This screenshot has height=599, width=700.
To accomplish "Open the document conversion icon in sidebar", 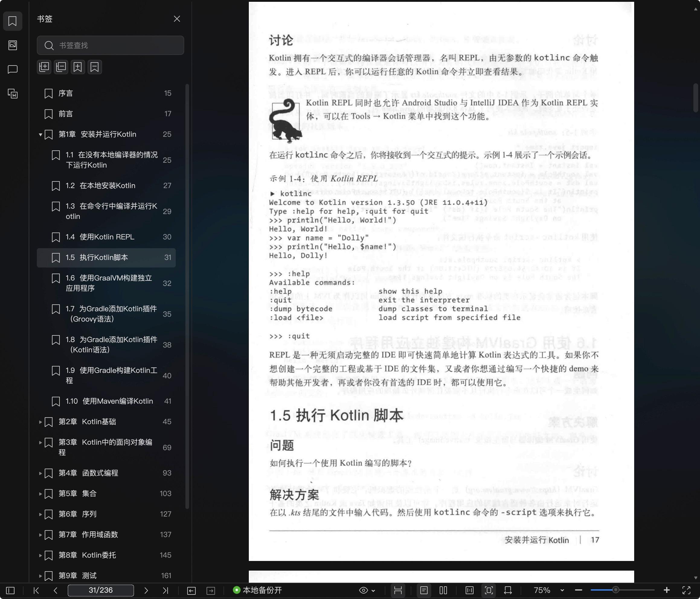I will coord(12,94).
